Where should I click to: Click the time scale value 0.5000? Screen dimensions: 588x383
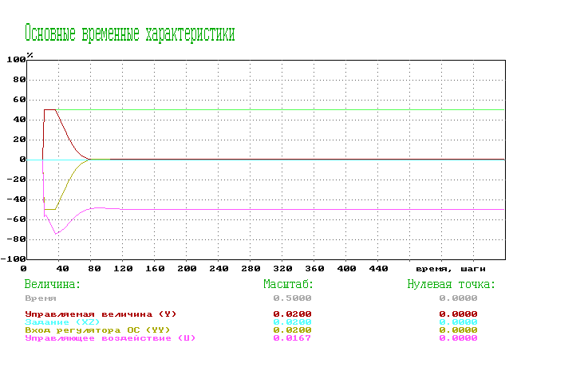click(x=292, y=297)
